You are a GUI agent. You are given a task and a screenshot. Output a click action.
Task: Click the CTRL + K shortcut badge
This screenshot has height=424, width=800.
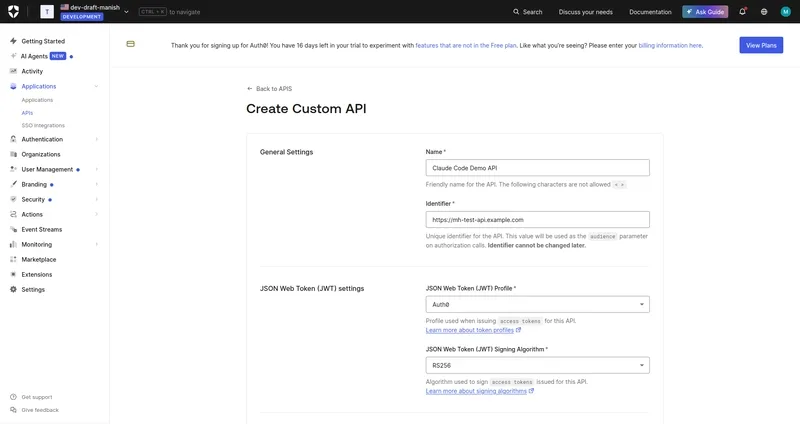[x=153, y=12]
